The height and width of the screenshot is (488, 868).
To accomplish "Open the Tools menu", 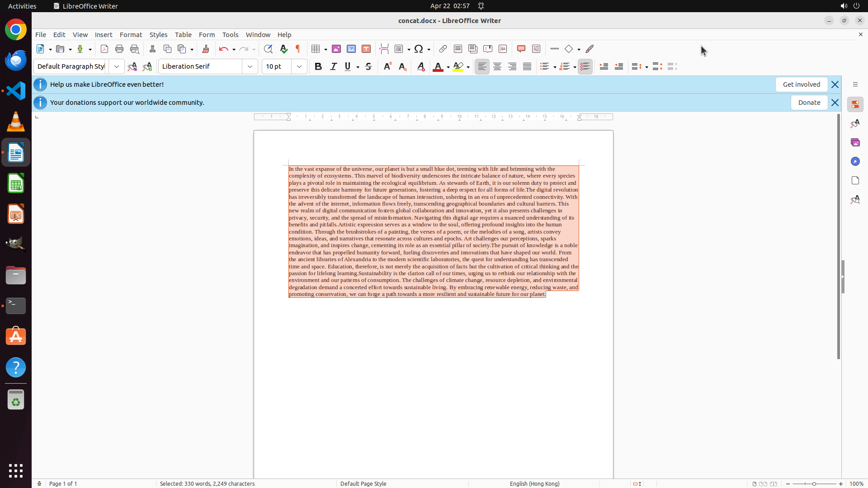I will coord(230,35).
